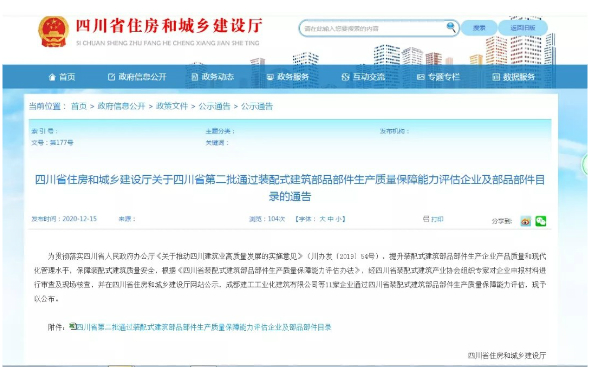Click the site title 四川省住房和城乡建设厅
This screenshot has width=590, height=380.
tap(169, 26)
